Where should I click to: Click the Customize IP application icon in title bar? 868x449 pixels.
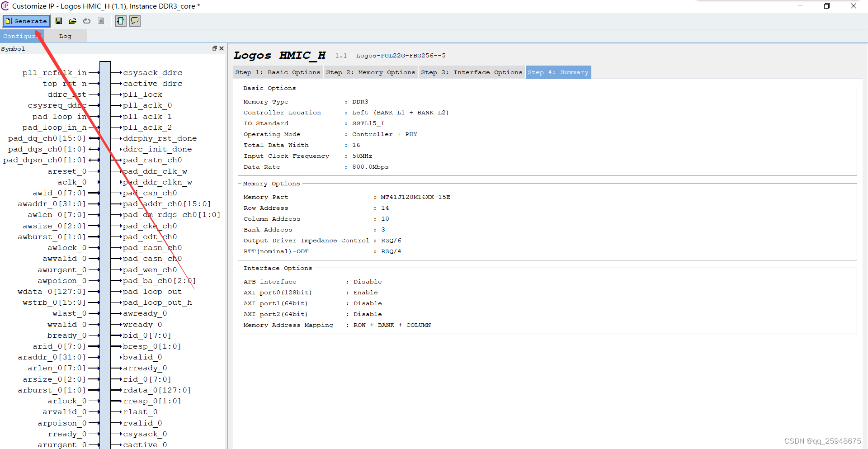(5, 6)
